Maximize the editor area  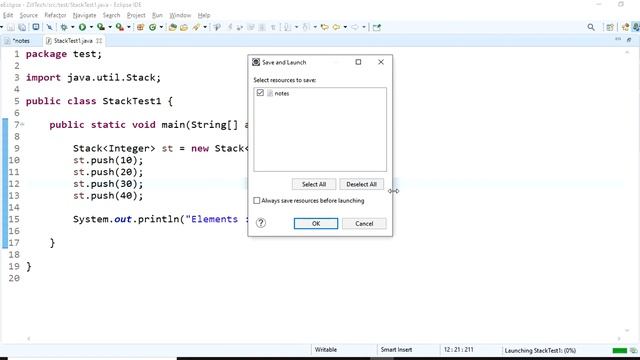click(x=629, y=40)
